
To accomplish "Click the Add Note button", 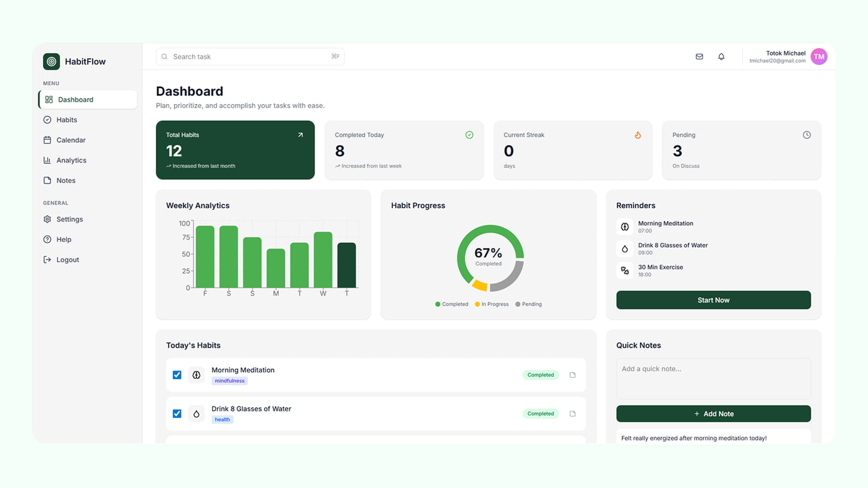I will [713, 414].
